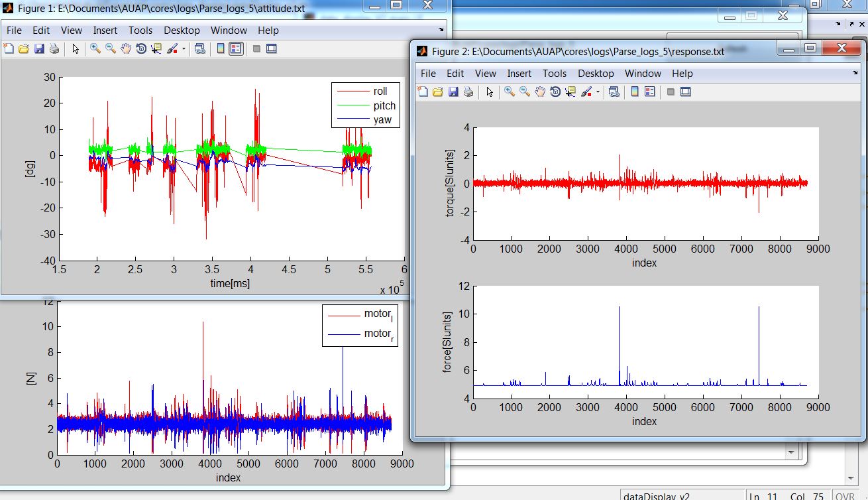Open Window menu in Figure 2
The image size is (868, 500).
[643, 74]
